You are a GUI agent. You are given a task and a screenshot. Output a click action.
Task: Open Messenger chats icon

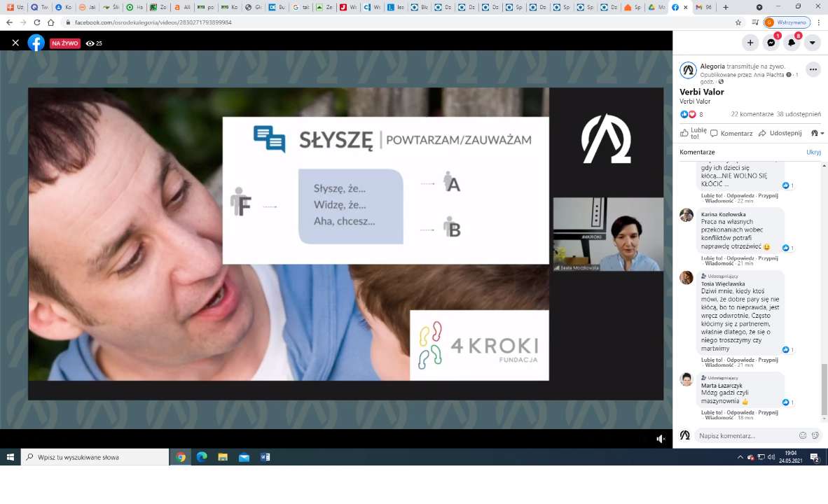(771, 43)
